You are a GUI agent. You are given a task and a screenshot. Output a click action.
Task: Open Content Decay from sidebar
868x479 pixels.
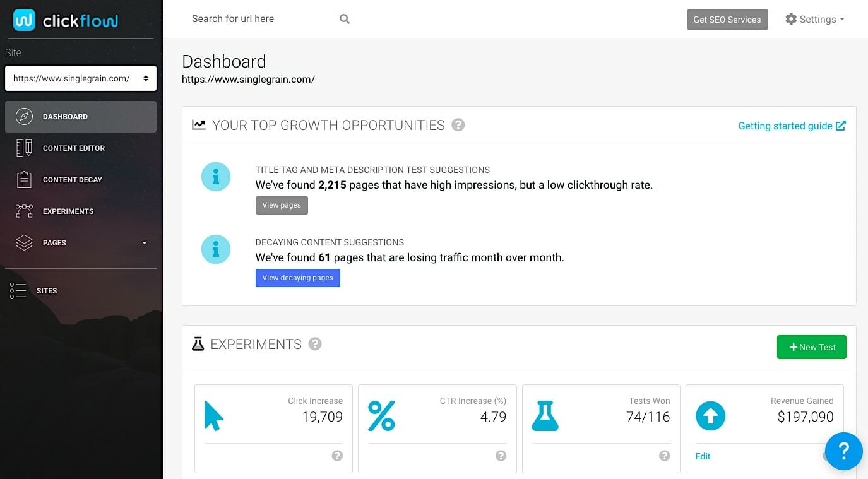click(x=72, y=180)
